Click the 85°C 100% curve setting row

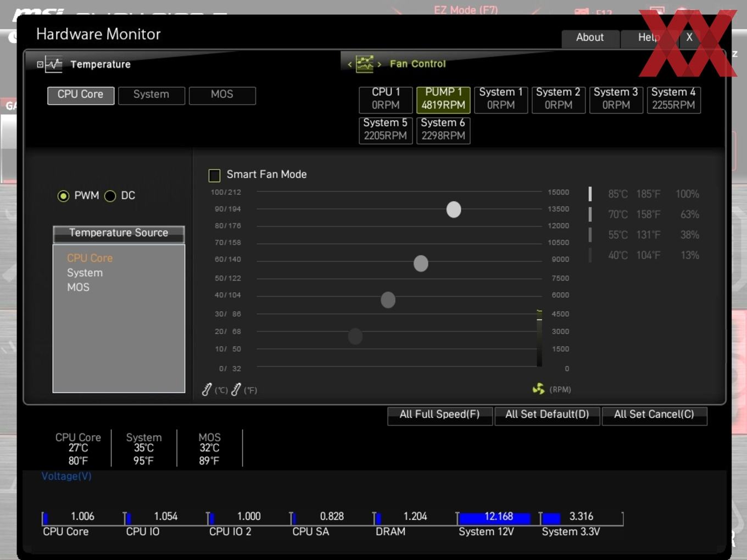[x=644, y=194]
